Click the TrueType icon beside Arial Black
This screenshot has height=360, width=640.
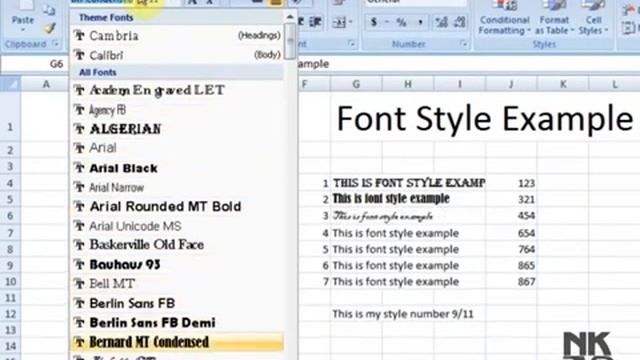[79, 168]
